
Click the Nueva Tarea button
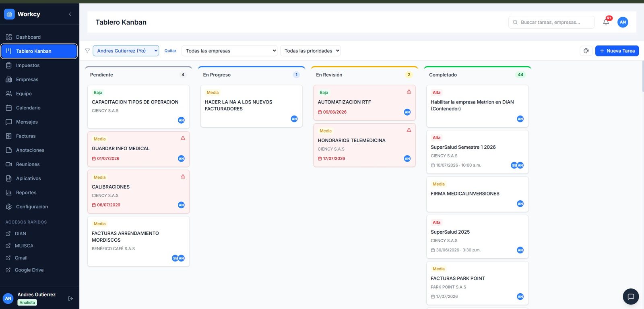click(617, 51)
